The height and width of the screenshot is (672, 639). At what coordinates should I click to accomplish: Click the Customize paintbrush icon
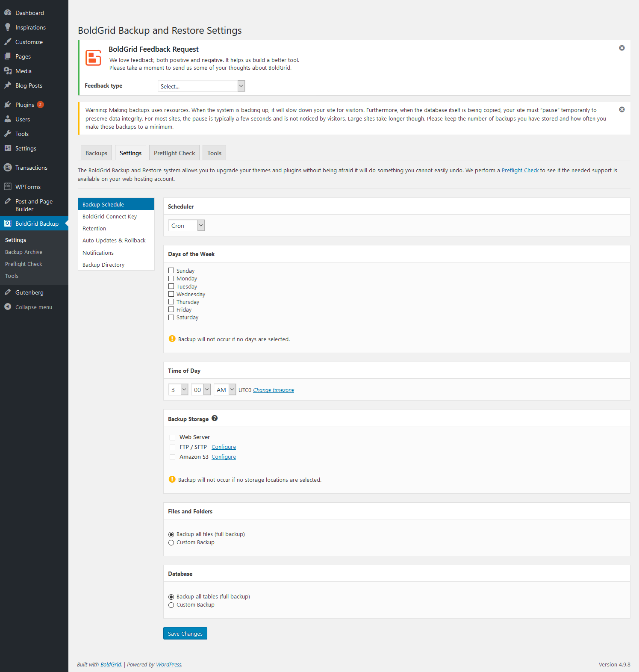point(8,42)
